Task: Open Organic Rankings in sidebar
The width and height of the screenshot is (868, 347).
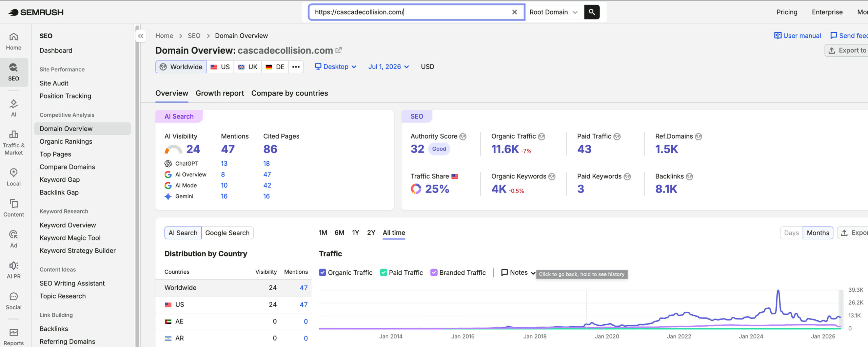Action: (66, 142)
